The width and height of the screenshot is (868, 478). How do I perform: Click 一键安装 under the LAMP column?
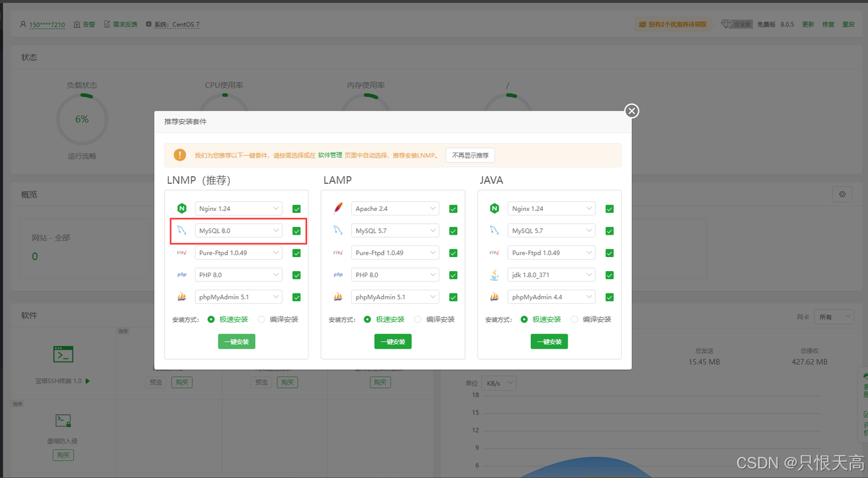tap(393, 342)
